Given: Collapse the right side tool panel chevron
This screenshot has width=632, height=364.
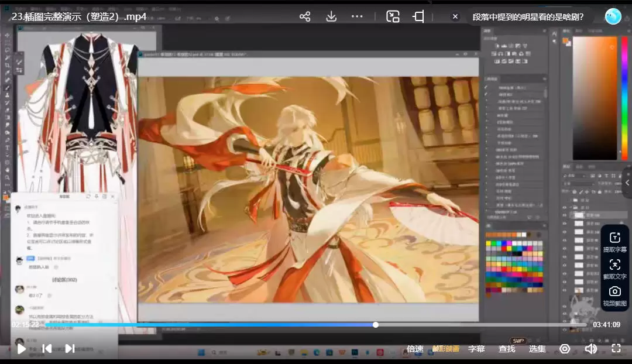Looking at the screenshot, I should (627, 183).
